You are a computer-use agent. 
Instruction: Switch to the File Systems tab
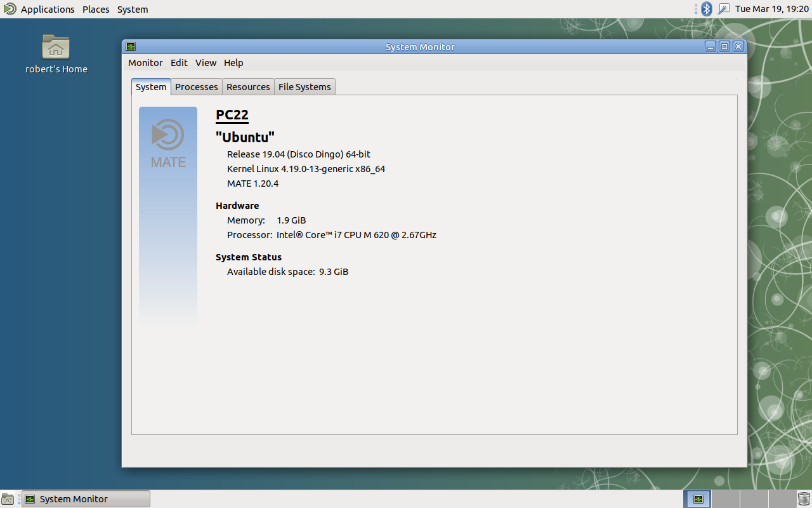(x=304, y=87)
